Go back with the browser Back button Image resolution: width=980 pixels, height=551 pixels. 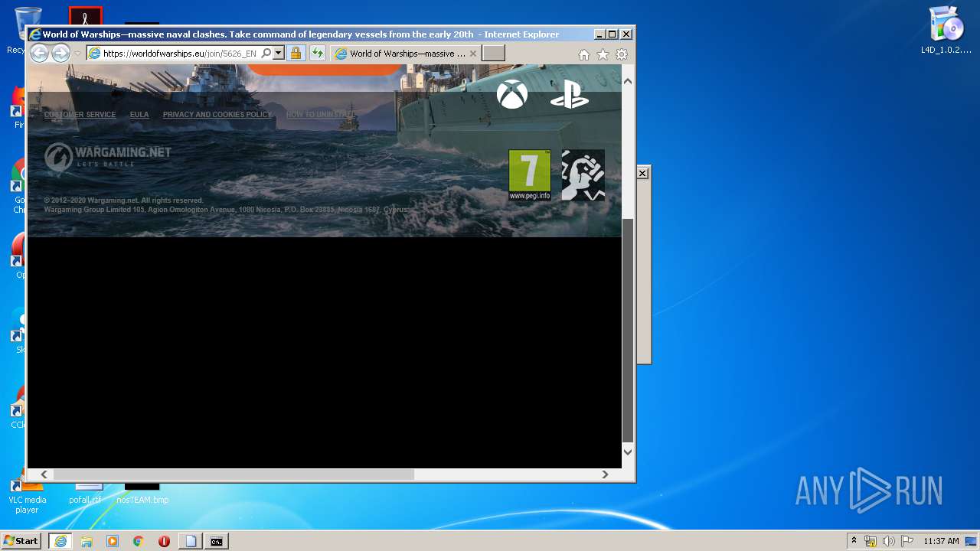pos(39,54)
